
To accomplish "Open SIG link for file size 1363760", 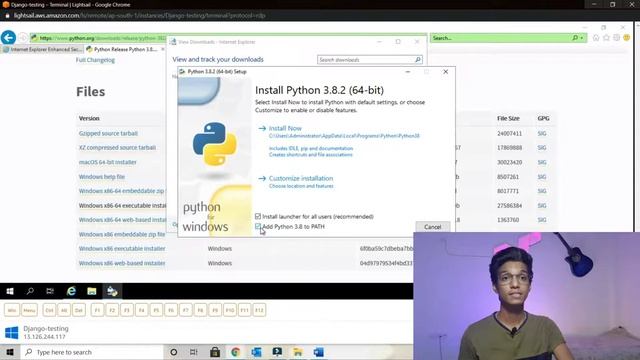I will point(542,220).
